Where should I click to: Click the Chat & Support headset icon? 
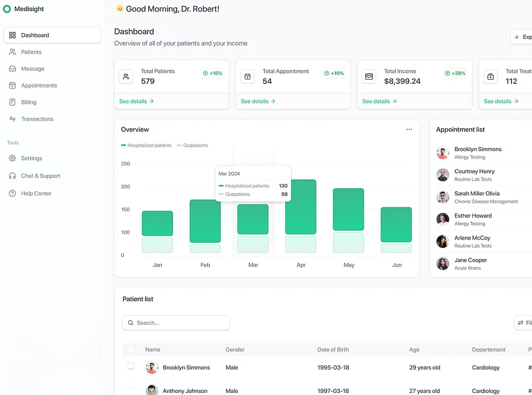coord(13,176)
